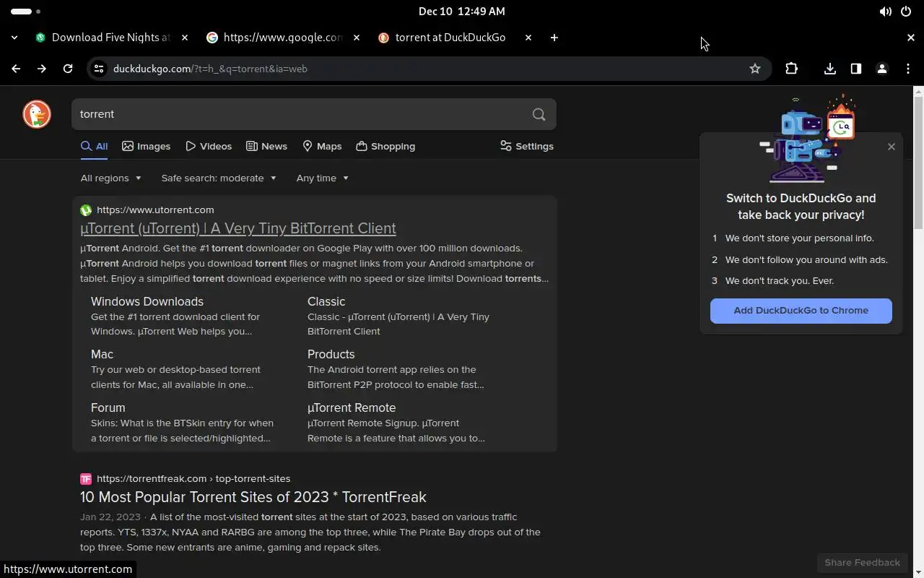924x578 pixels.
Task: View site information icon in address bar
Action: [99, 69]
